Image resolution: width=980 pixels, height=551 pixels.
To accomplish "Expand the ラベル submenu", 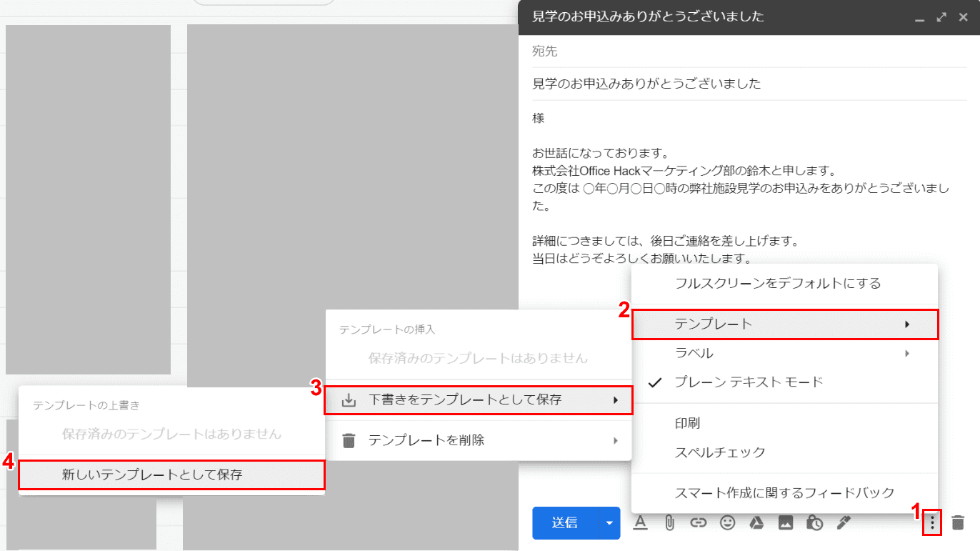I will pos(784,353).
